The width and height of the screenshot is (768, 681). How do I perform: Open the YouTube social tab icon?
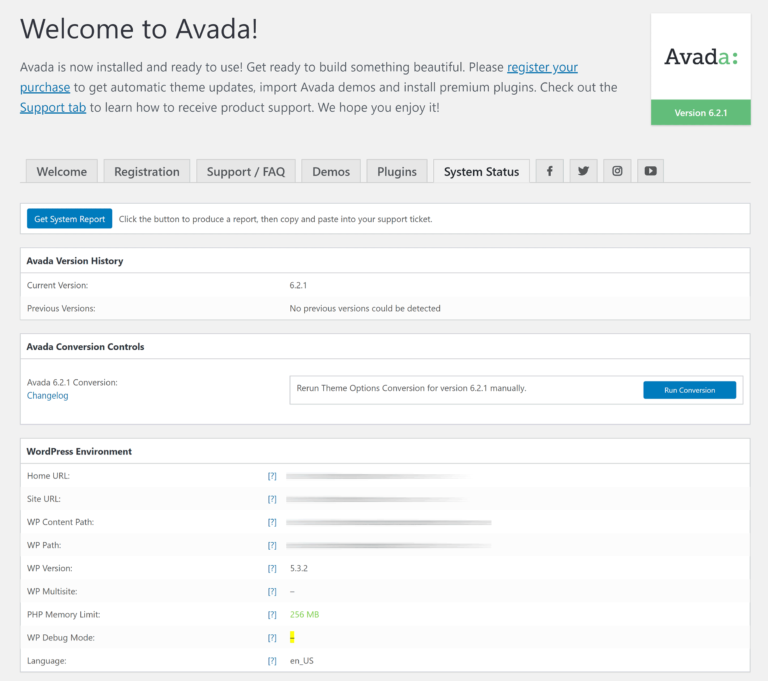pos(650,171)
